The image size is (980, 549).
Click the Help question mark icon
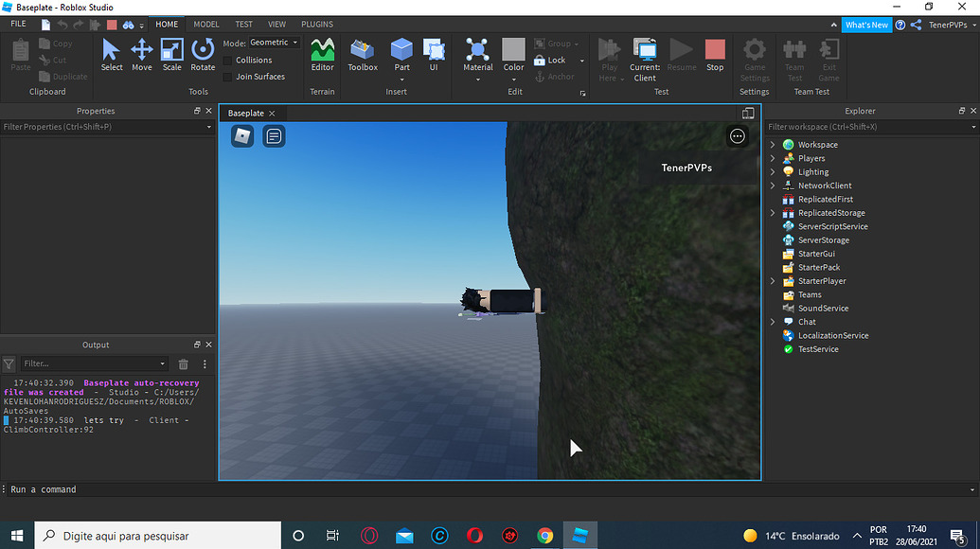coord(900,25)
